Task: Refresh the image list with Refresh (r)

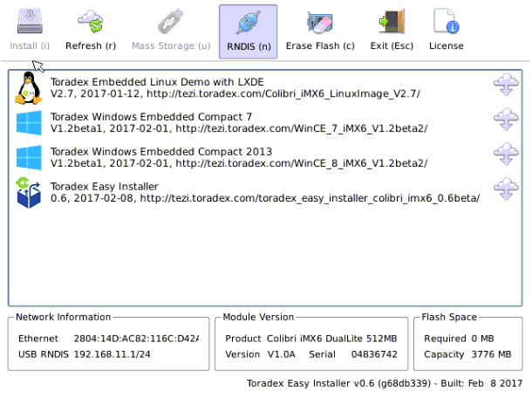Action: (91, 31)
